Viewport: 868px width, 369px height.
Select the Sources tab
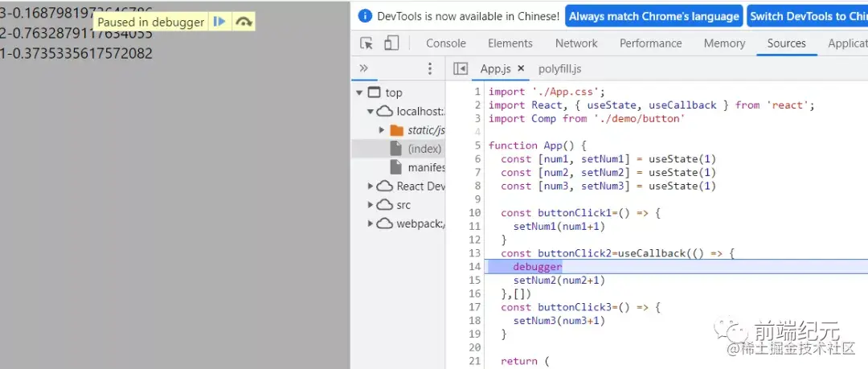(786, 43)
